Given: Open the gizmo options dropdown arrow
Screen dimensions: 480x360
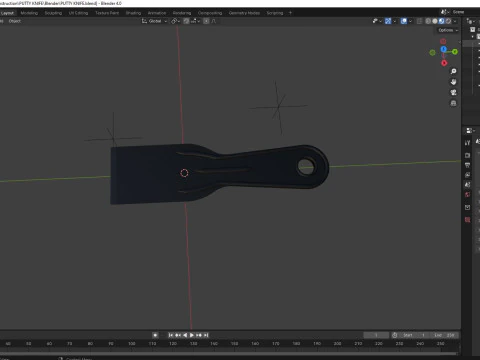Looking at the screenshot, I should (395, 21).
